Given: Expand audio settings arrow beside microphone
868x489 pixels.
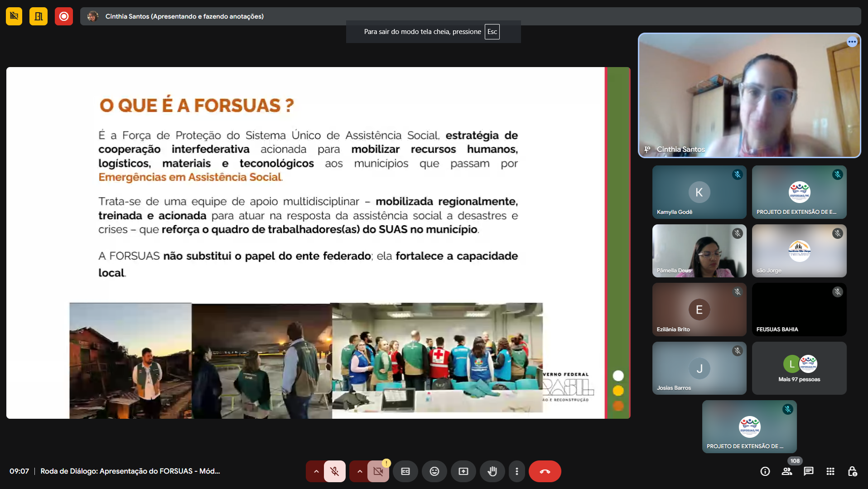Looking at the screenshot, I should (x=316, y=471).
